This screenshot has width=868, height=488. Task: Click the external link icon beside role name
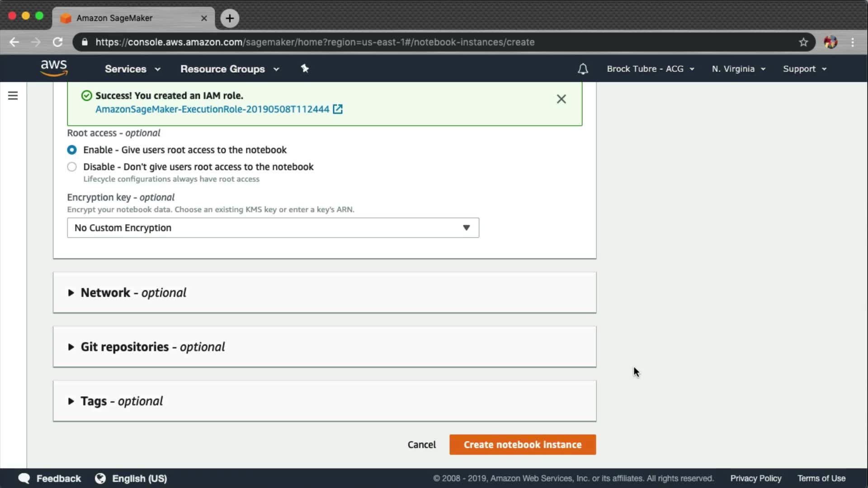(338, 109)
